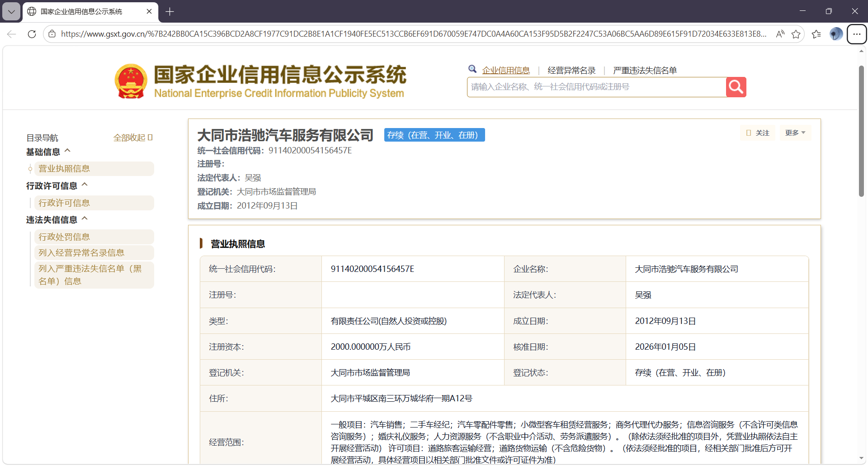Click the 存续 status badge
868x466 pixels.
click(x=434, y=135)
